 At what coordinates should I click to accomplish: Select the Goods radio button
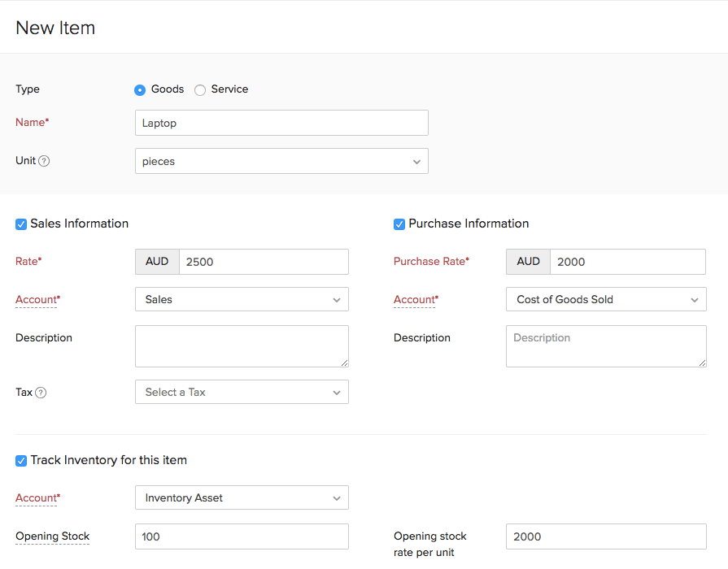click(x=140, y=90)
